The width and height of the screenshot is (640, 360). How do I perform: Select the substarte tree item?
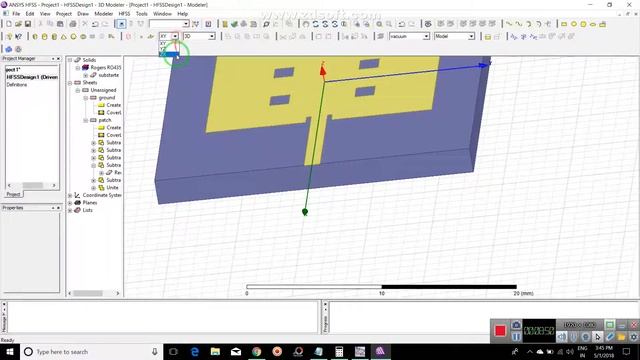(x=109, y=75)
